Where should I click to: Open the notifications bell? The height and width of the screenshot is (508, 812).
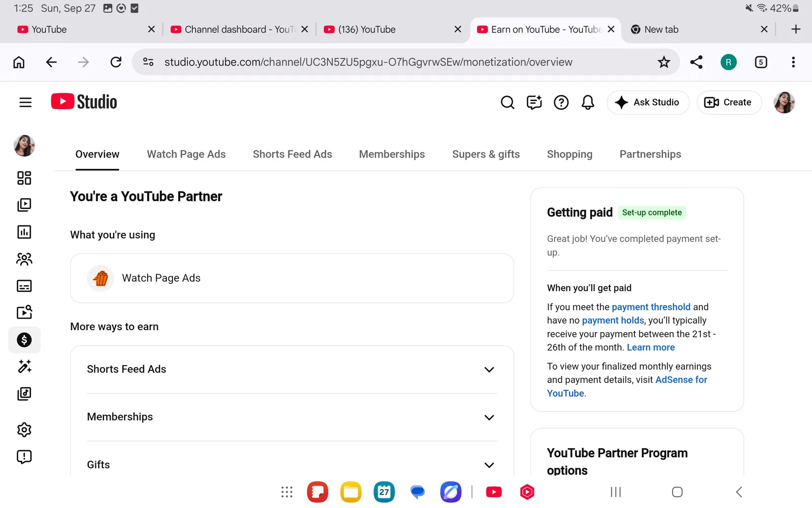click(588, 103)
